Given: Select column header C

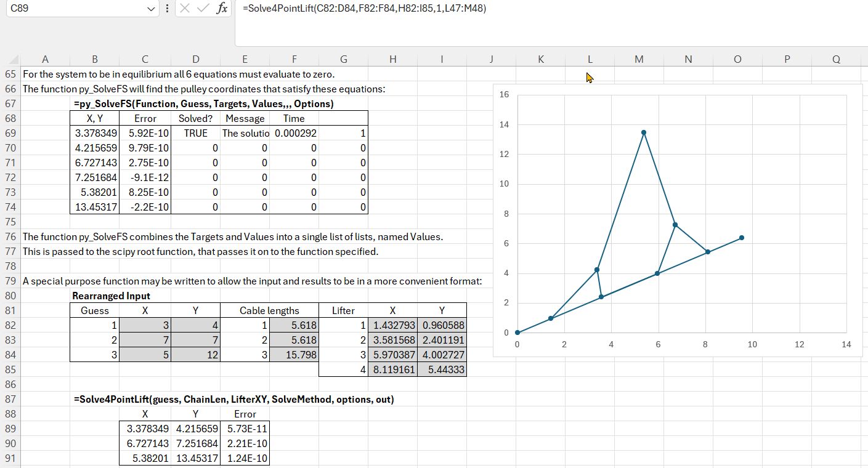Looking at the screenshot, I should pos(145,60).
